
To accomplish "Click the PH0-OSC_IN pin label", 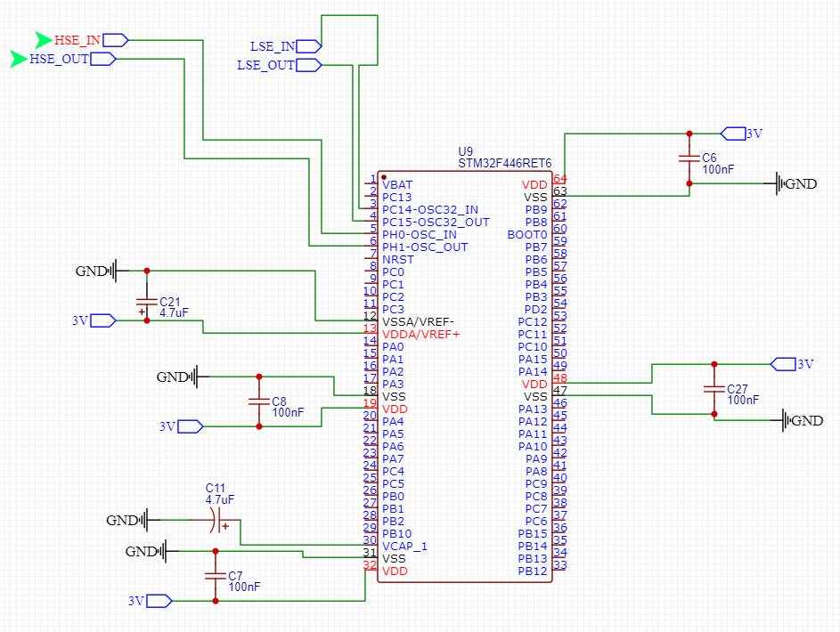I will pos(420,234).
